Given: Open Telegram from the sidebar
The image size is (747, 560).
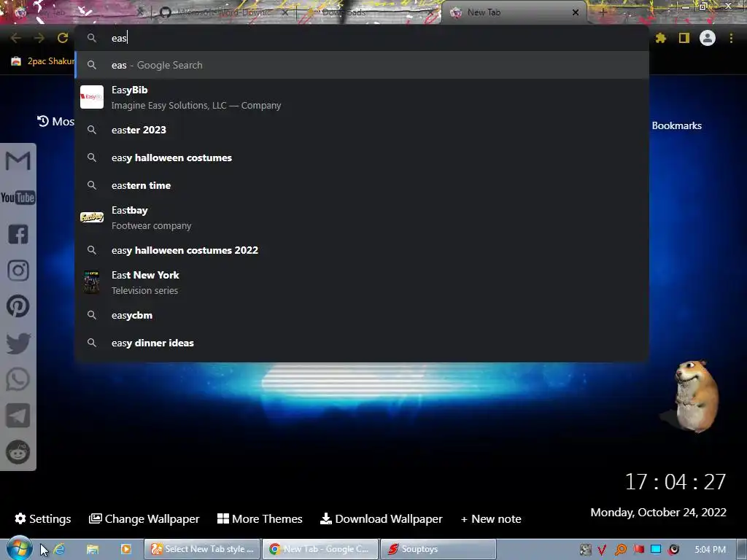Looking at the screenshot, I should (x=18, y=416).
